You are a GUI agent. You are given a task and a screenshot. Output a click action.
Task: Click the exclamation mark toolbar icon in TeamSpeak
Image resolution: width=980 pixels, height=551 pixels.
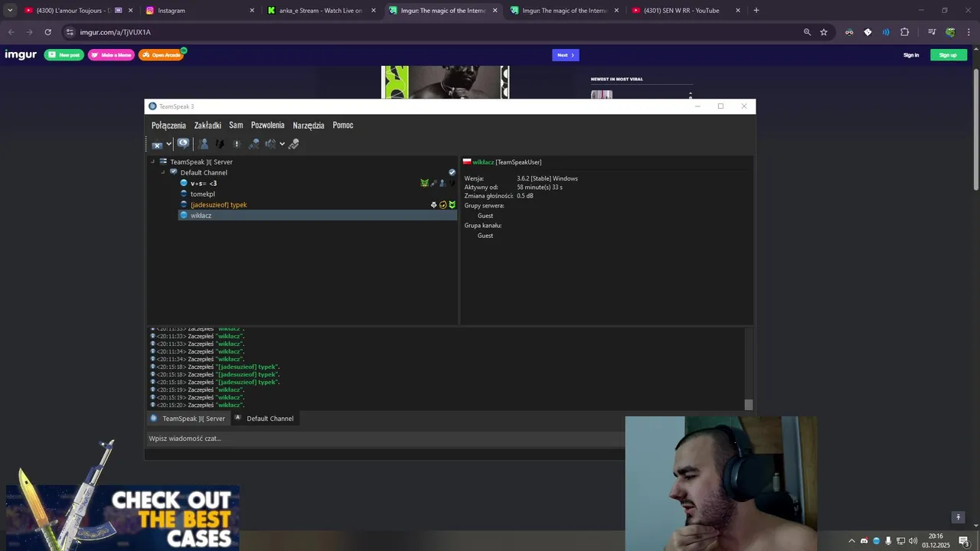click(237, 144)
